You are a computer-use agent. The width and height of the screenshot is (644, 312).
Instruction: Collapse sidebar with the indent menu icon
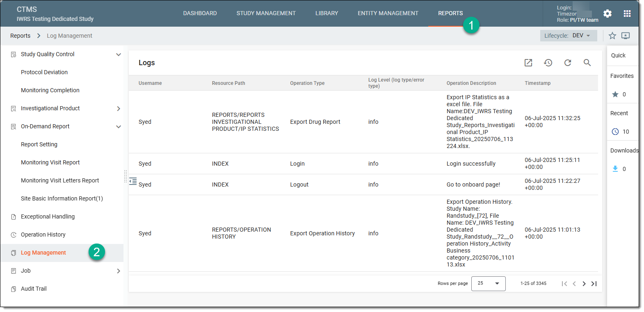coord(133,181)
